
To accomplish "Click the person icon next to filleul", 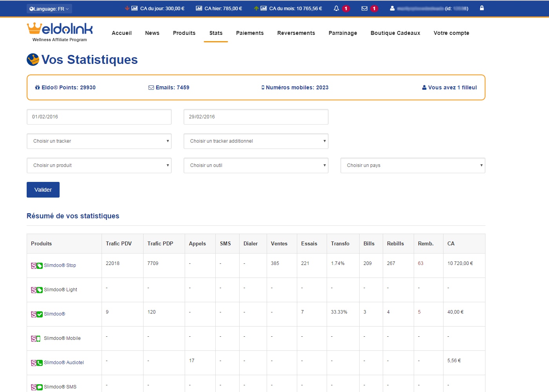I will click(x=424, y=87).
